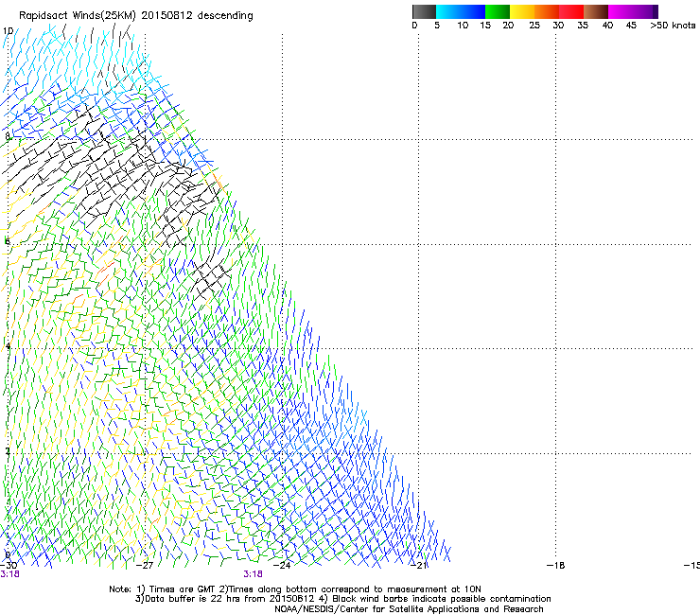Click the legend scale label '25'
Image resolution: width=700 pixels, height=615 pixels.
coord(534,26)
